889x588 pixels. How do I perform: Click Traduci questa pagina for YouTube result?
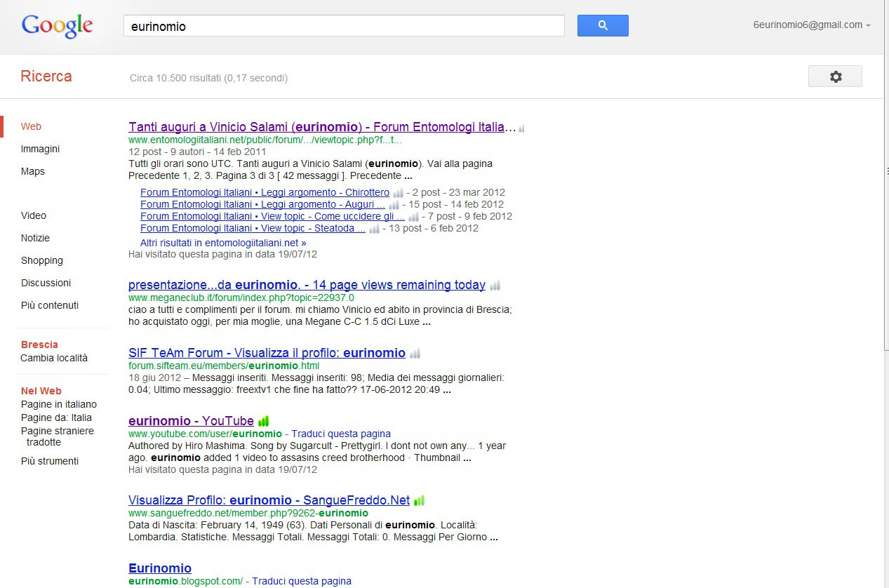point(341,434)
